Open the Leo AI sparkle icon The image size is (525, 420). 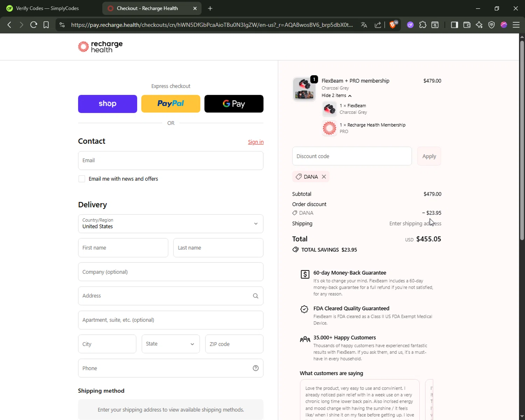click(479, 25)
